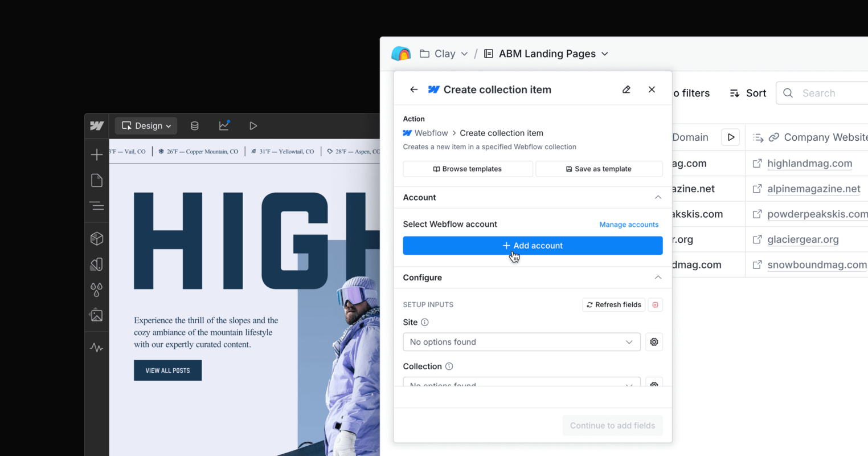
Task: Open the ABM Landing Pages table menu
Action: pos(605,53)
